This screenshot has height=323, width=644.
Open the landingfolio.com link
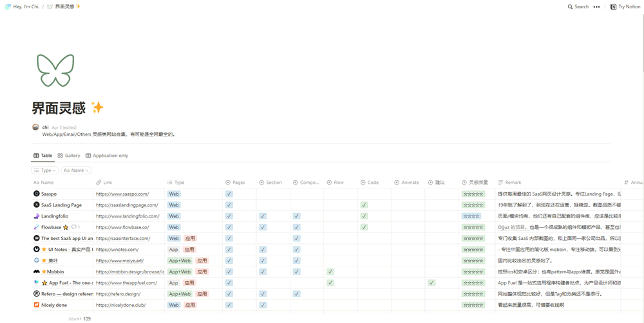[x=128, y=216]
